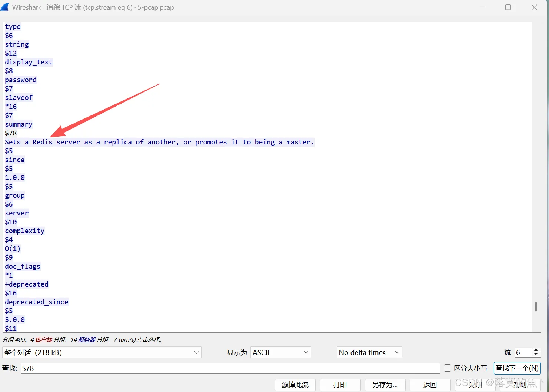Screen dimensions: 549x392
Task: Click the '$8' line above password
Action: click(9, 71)
